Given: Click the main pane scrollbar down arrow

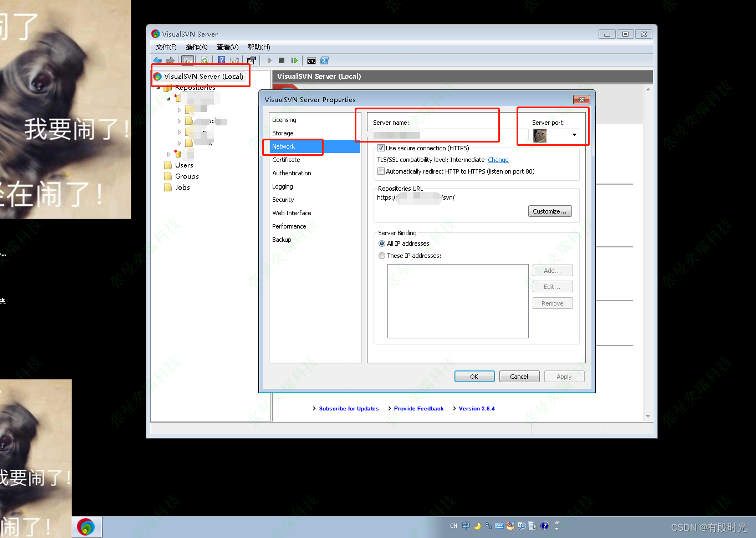Looking at the screenshot, I should tap(648, 417).
